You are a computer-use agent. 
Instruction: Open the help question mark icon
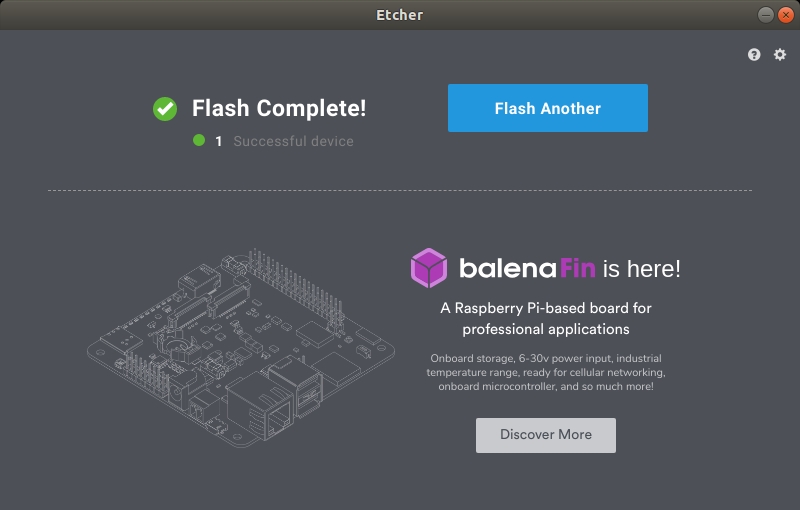click(754, 55)
